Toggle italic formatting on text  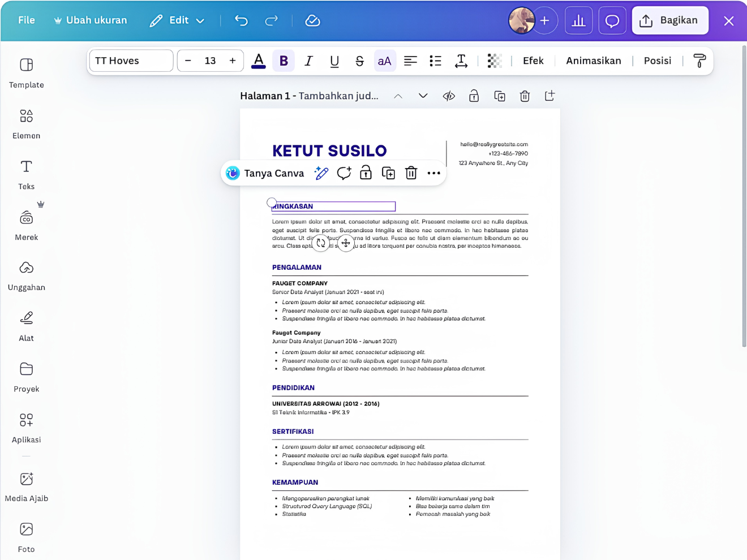coord(308,61)
